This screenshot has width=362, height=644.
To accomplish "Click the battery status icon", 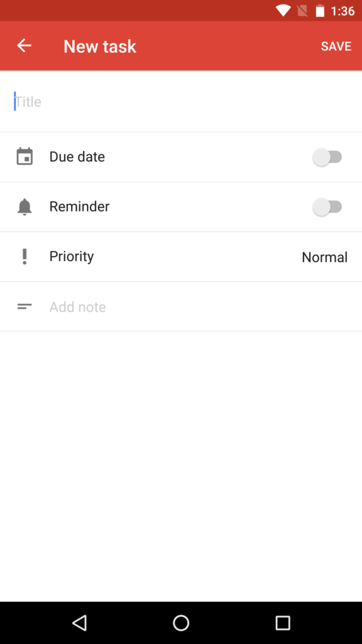I will pos(320,11).
